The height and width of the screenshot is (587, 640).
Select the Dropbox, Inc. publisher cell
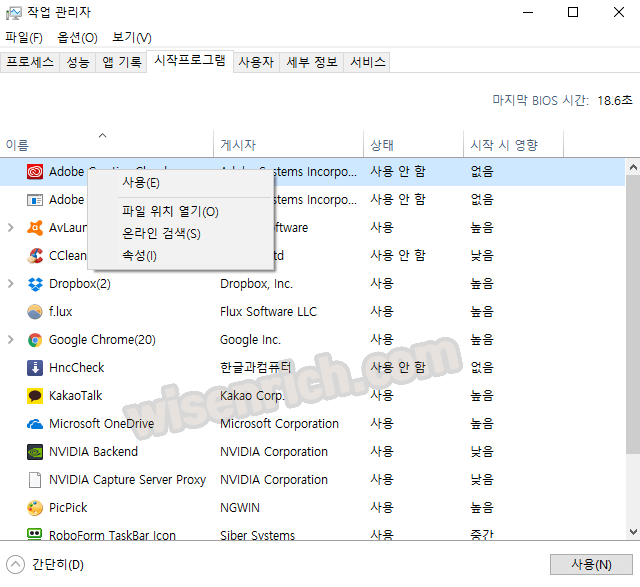[x=256, y=284]
